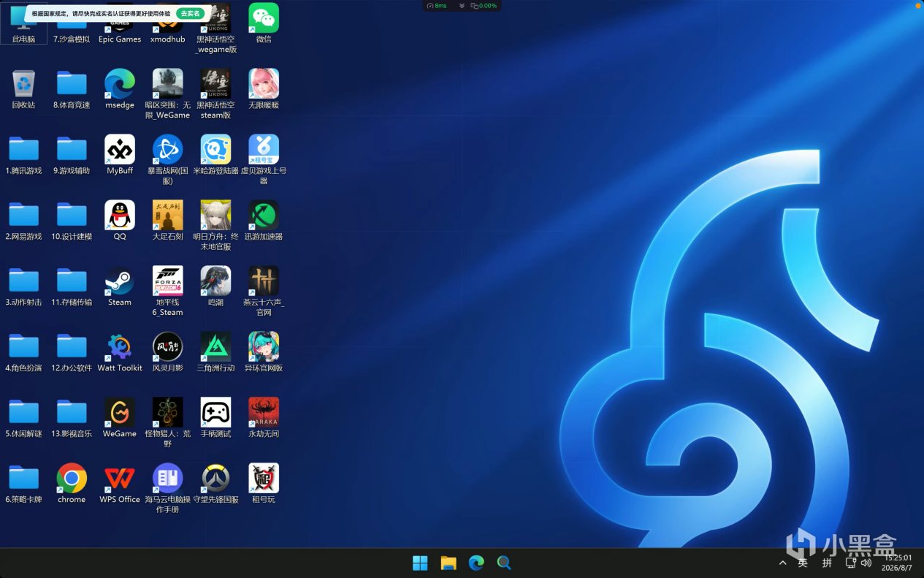Screen dimensions: 924x578
Task: Launch the 鸣潮 game icon
Action: (215, 281)
